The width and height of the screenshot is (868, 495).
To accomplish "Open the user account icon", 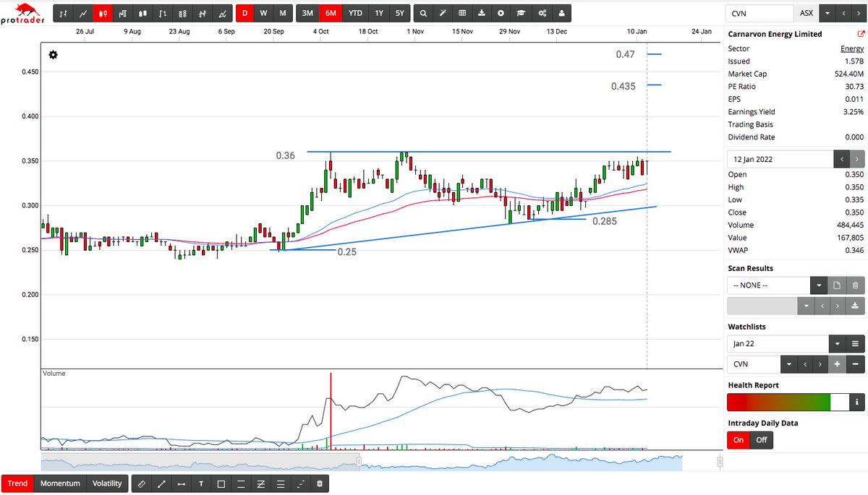I will click(x=563, y=13).
